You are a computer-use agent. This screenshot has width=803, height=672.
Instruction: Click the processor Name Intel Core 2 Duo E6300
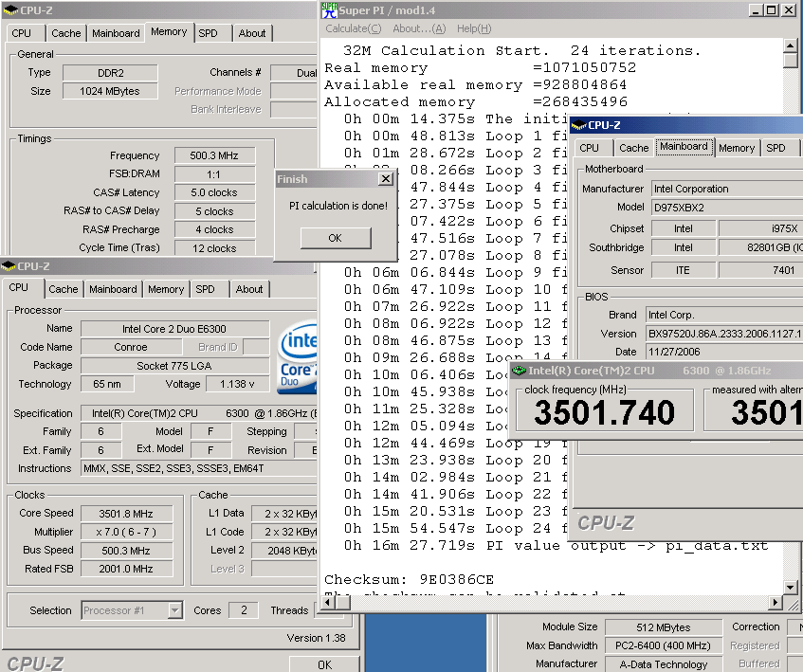174,329
